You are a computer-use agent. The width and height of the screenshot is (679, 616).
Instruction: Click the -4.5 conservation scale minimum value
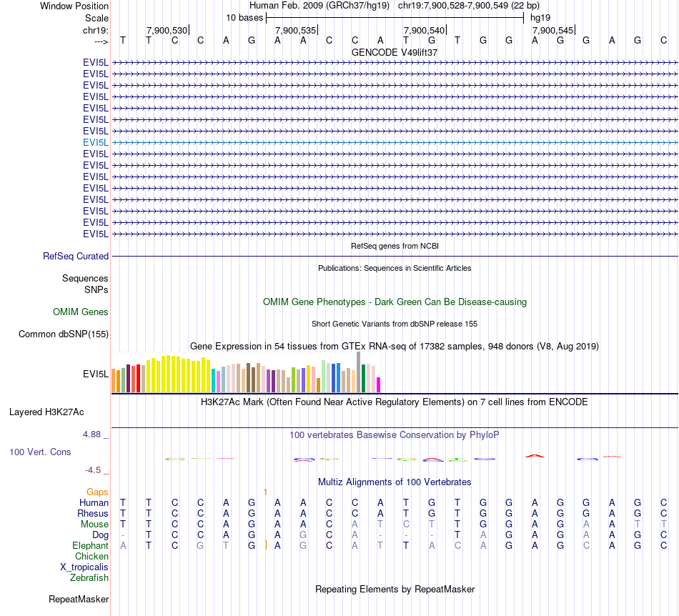pos(93,470)
